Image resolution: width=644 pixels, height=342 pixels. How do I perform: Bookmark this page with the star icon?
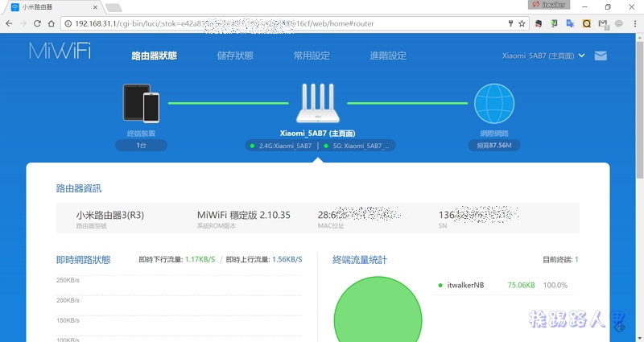pyautogui.click(x=522, y=23)
